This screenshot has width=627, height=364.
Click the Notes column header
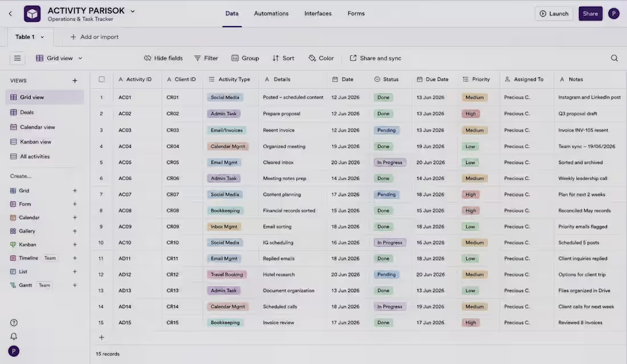click(x=590, y=80)
